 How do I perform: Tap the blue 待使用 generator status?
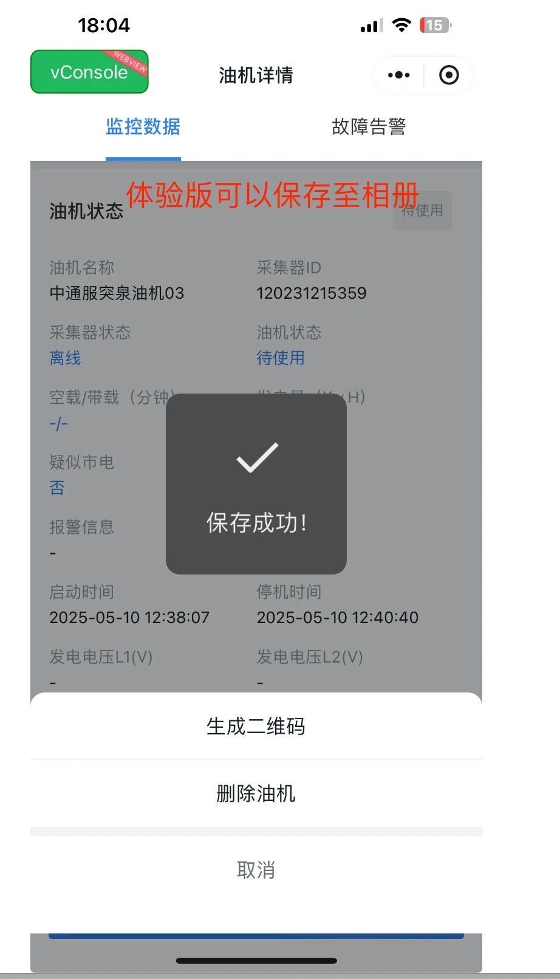click(281, 358)
